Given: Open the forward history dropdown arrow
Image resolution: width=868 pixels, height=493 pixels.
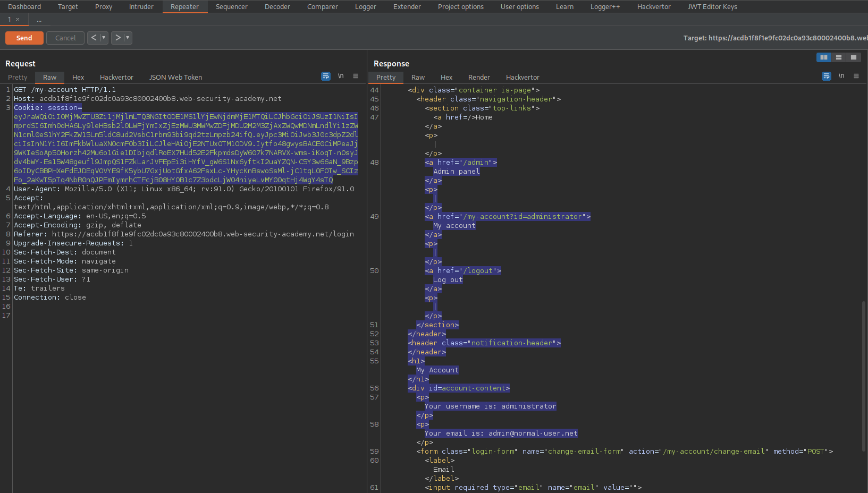Looking at the screenshot, I should pos(128,38).
